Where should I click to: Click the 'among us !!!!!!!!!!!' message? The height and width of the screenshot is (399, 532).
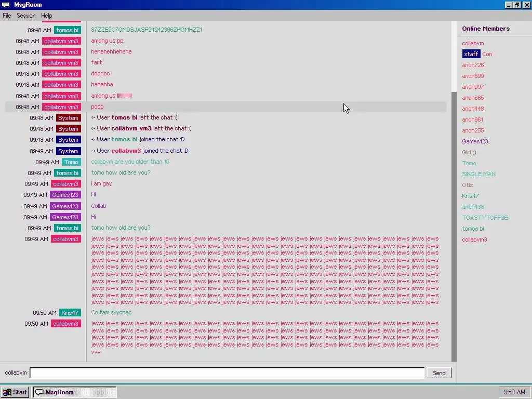111,96
